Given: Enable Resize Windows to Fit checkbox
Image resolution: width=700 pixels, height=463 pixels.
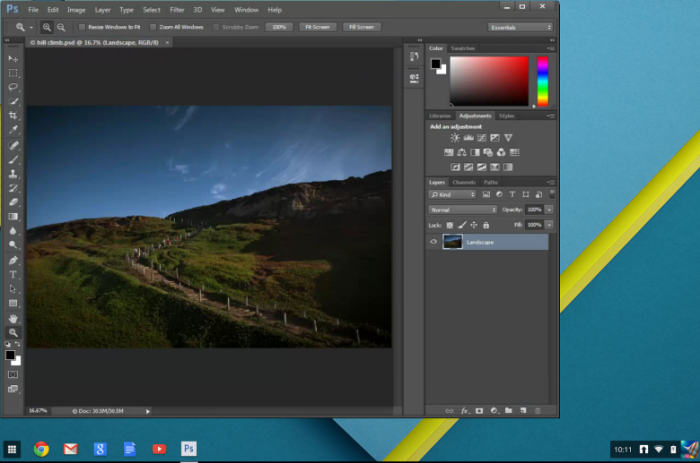Looking at the screenshot, I should click(x=83, y=27).
